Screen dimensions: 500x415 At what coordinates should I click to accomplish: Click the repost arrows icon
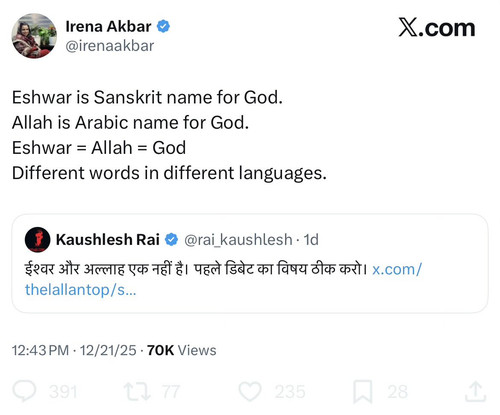pyautogui.click(x=137, y=391)
